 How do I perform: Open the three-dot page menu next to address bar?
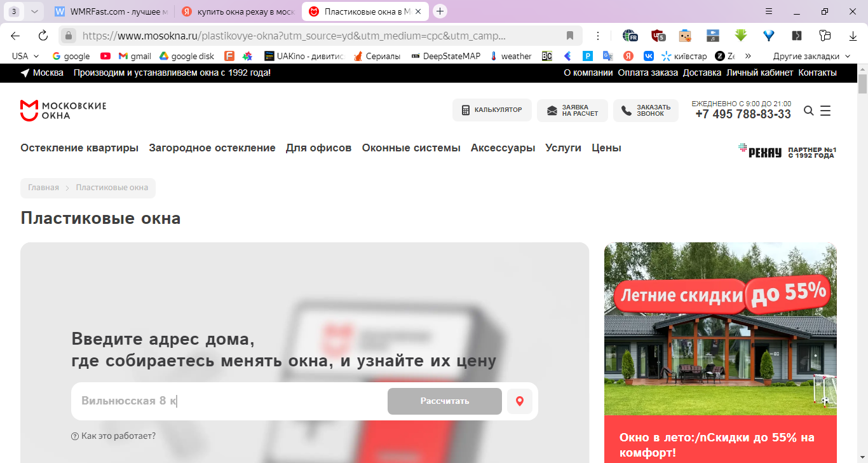[x=598, y=36]
